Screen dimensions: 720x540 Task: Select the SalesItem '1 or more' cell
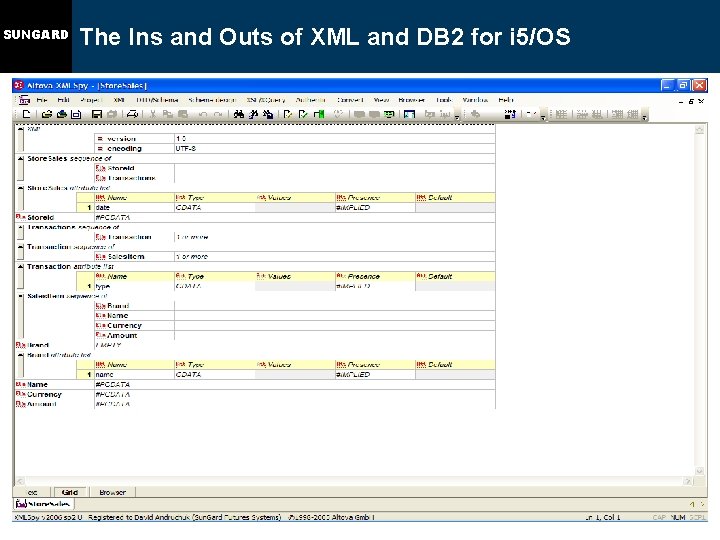335,257
